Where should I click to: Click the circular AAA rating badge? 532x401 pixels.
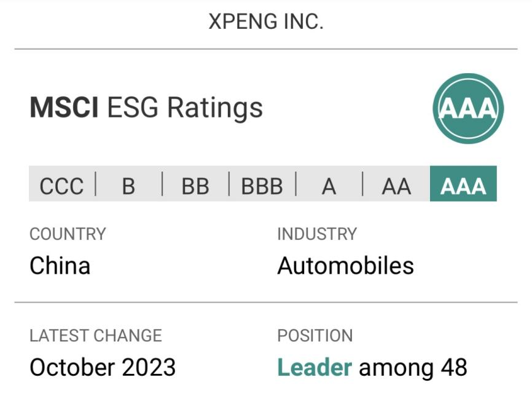467,108
